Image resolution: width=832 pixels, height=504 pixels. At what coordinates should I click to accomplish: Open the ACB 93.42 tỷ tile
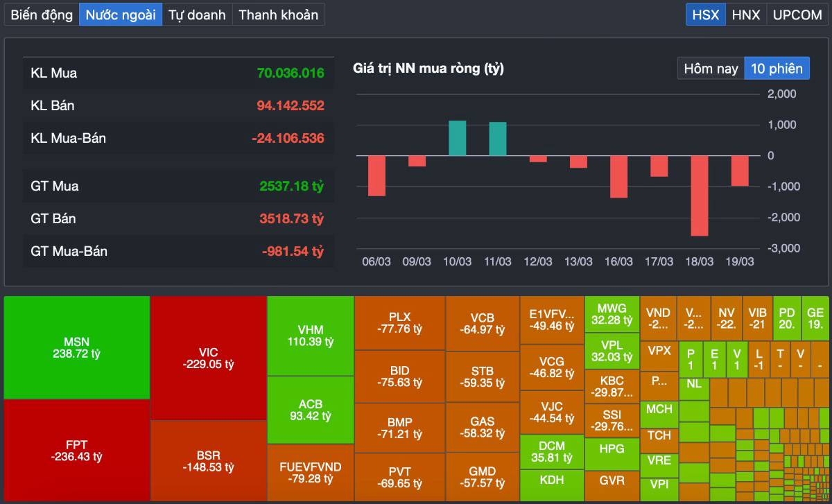[311, 410]
